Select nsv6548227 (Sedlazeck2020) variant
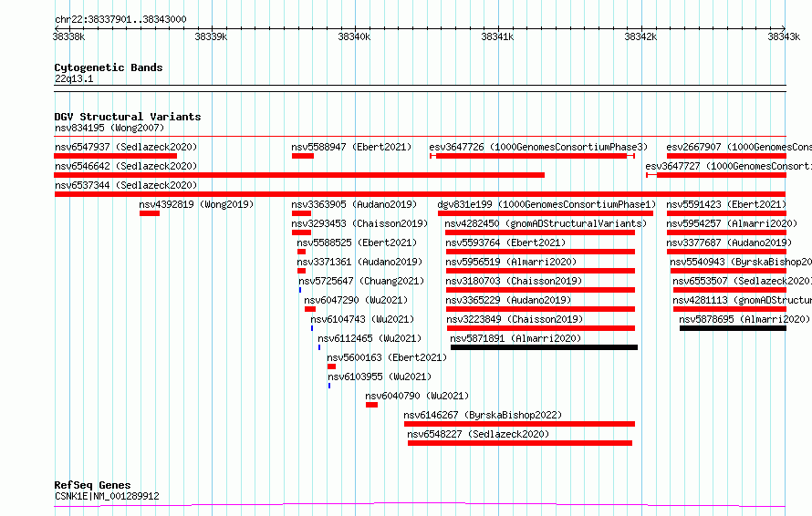Image resolution: width=812 pixels, height=516 pixels. tap(478, 434)
